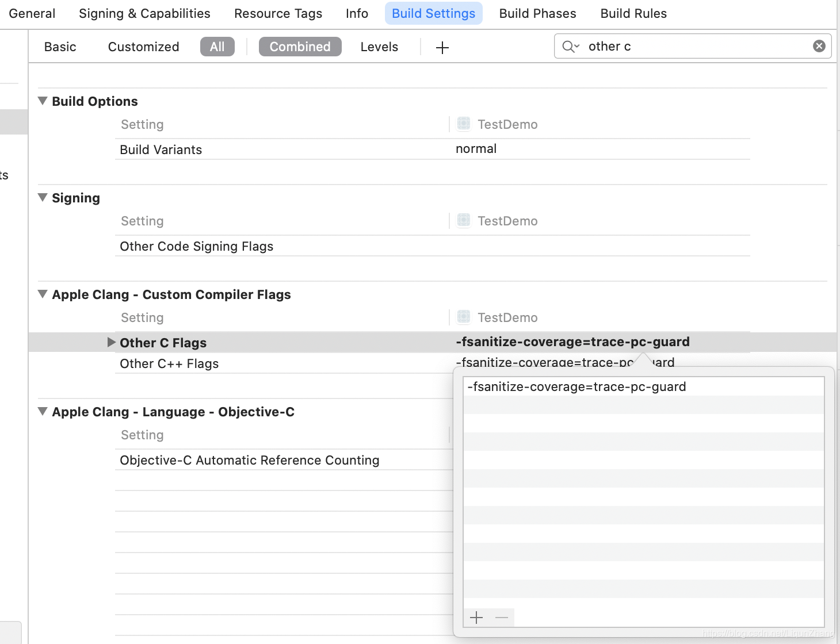
Task: Open the Resource Tags tab
Action: coord(278,13)
